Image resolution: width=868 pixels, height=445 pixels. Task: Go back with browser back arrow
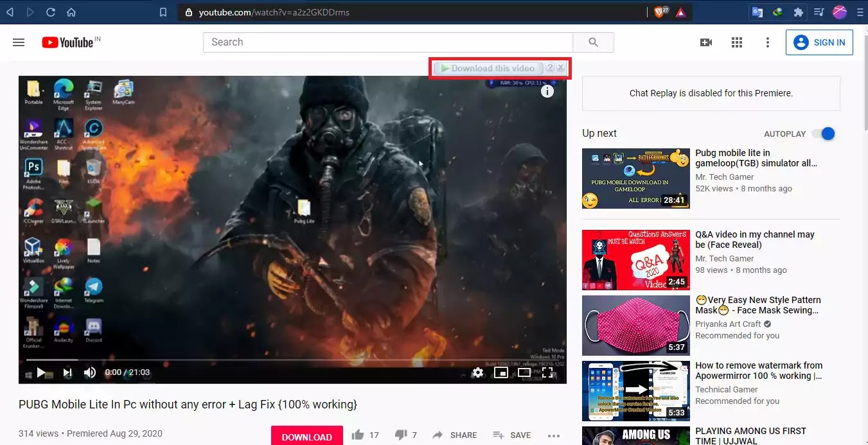pos(11,12)
